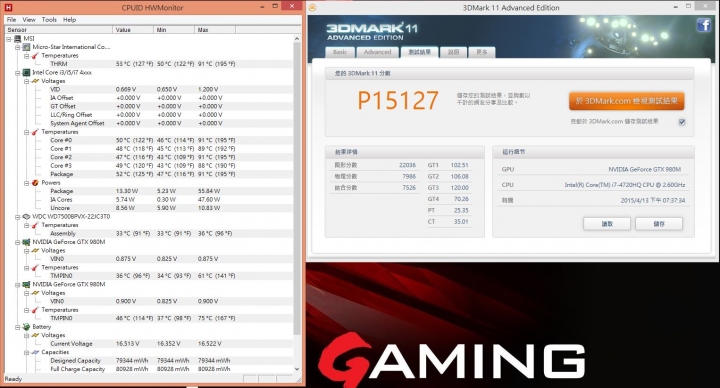
Task: Click HWMonitor scrollbar down arrow
Action: [x=297, y=369]
